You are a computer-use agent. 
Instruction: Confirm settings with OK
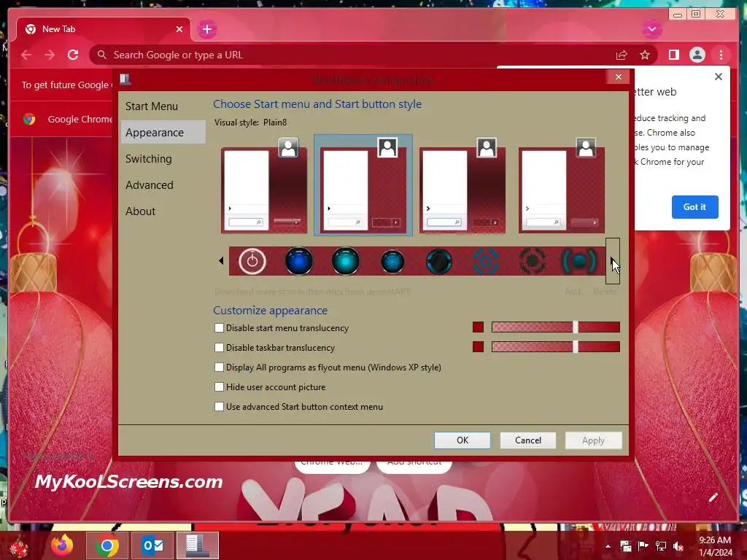462,440
